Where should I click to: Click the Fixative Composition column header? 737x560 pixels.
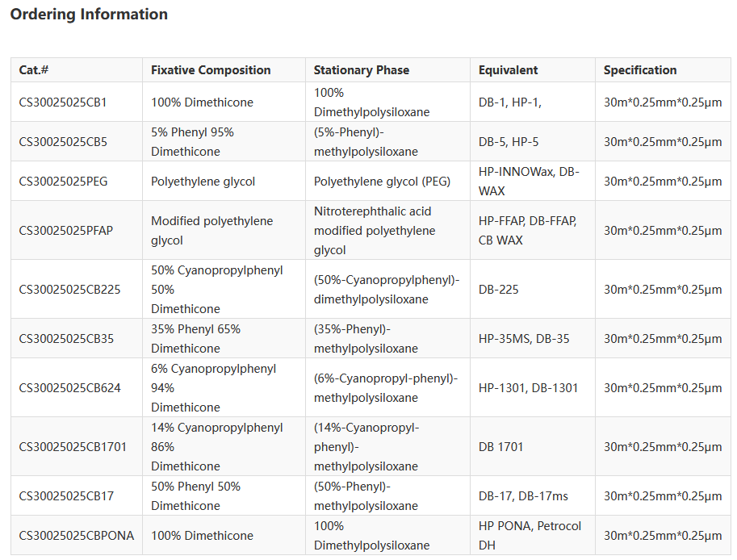[x=211, y=70]
